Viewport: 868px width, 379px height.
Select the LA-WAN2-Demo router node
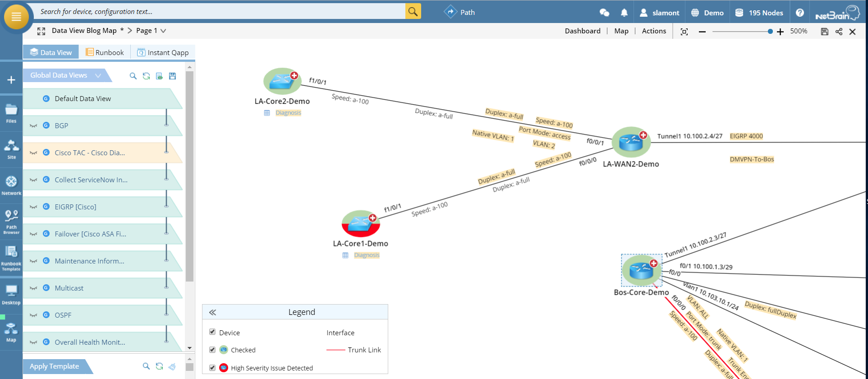coord(631,142)
